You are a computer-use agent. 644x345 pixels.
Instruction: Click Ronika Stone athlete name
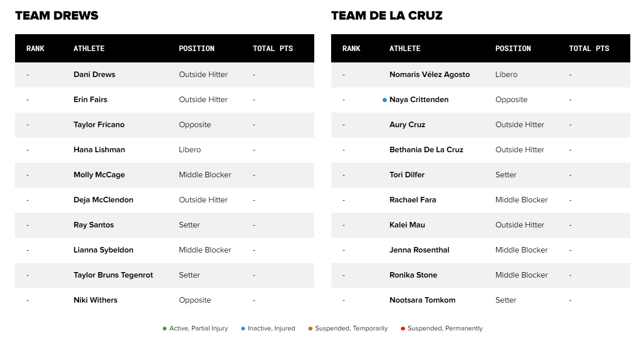pyautogui.click(x=413, y=275)
